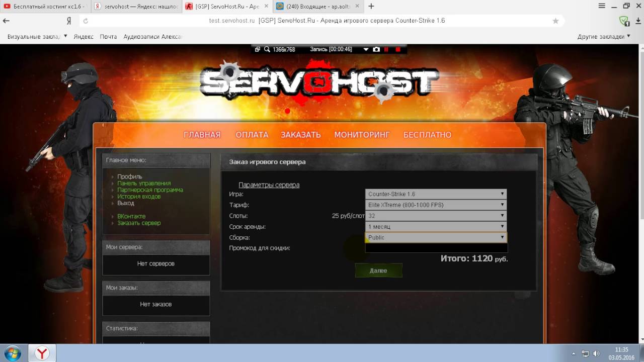Click the ServoHost logo banner
Image resolution: width=644 pixels, height=362 pixels.
click(x=319, y=82)
